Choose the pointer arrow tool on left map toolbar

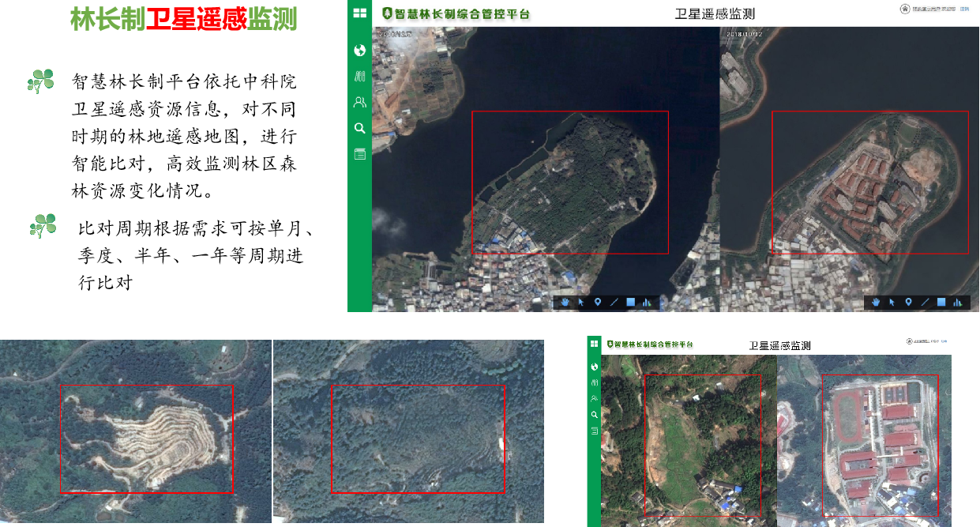(x=581, y=302)
